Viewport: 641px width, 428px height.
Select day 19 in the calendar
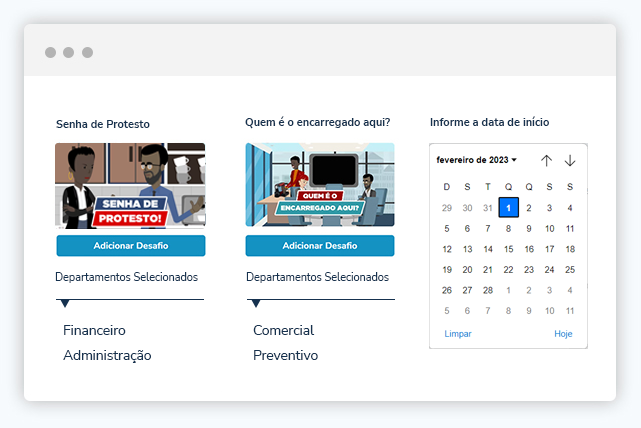pyautogui.click(x=447, y=270)
